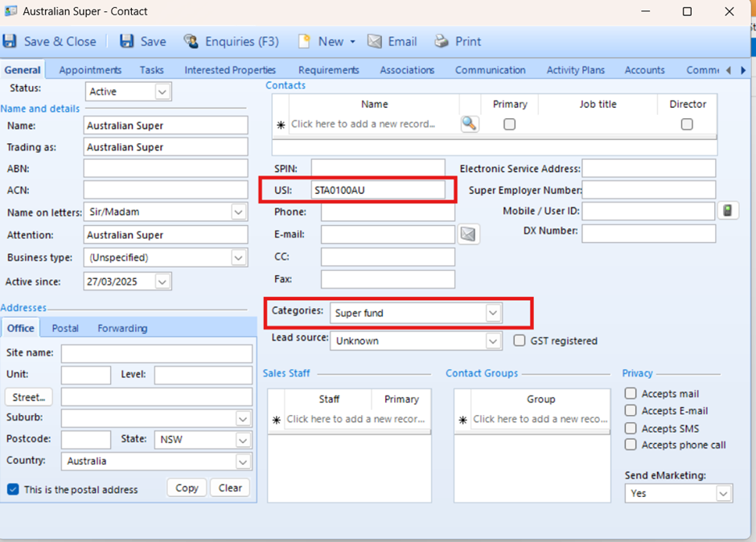Click the Save & Close disk icon
The image size is (756, 542).
tap(10, 41)
